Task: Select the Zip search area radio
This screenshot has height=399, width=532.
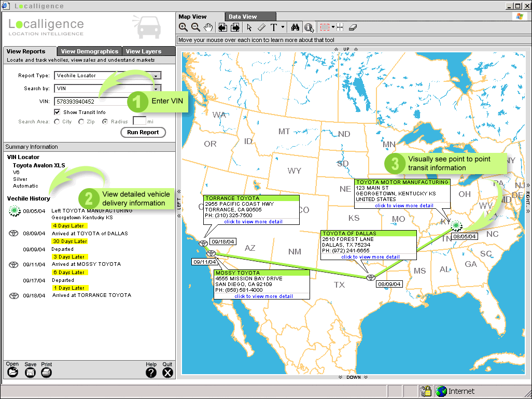Action: click(x=81, y=121)
